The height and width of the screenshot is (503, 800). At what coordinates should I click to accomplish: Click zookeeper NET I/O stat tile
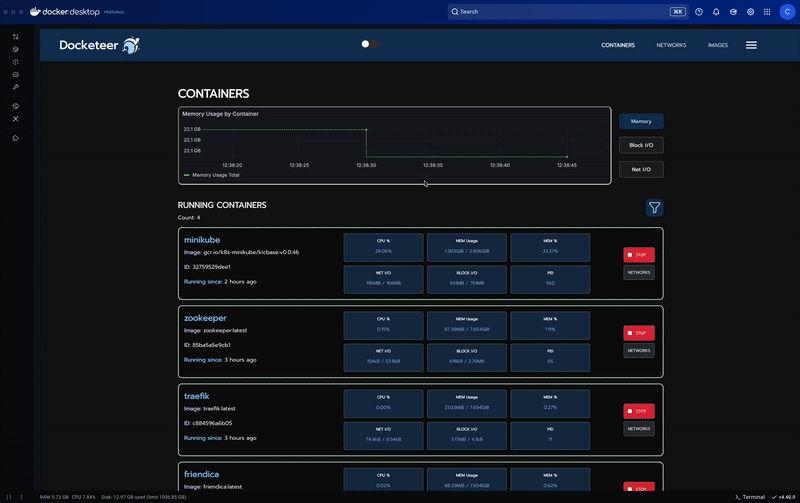383,357
